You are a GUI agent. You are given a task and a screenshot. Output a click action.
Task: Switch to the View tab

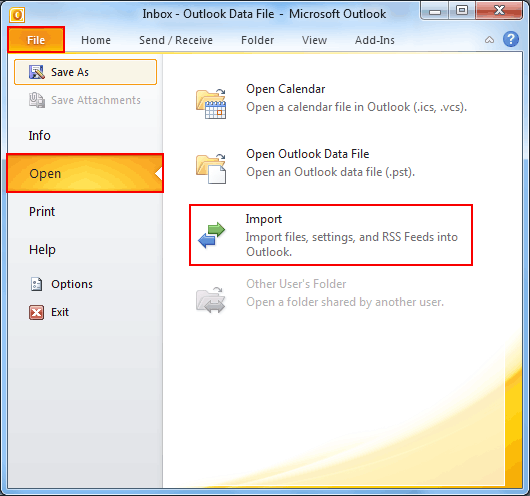point(314,40)
